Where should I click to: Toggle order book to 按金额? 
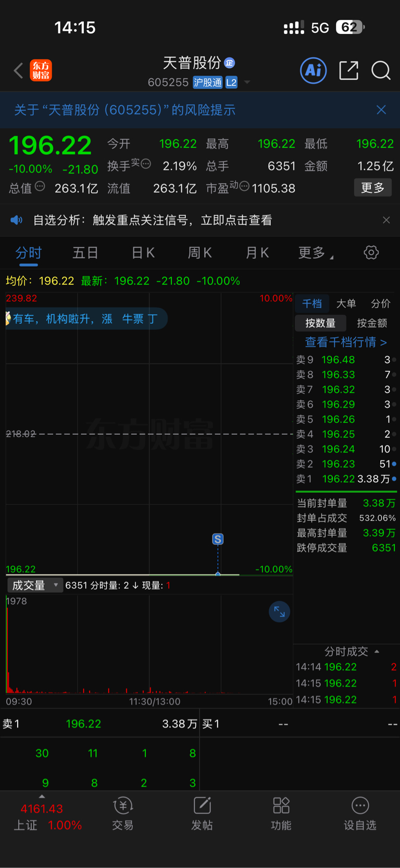(x=372, y=323)
